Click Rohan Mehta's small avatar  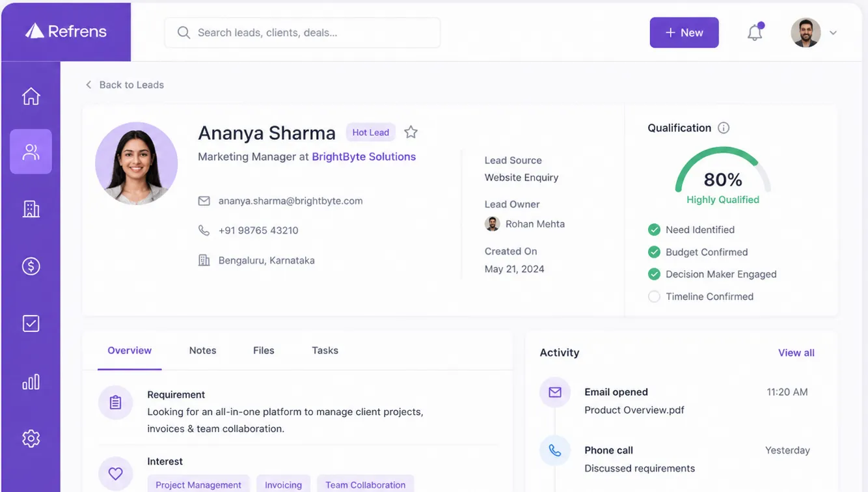pos(493,224)
